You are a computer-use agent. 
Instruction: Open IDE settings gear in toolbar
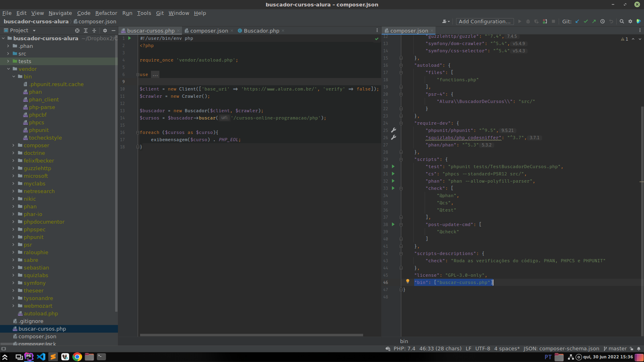click(630, 21)
